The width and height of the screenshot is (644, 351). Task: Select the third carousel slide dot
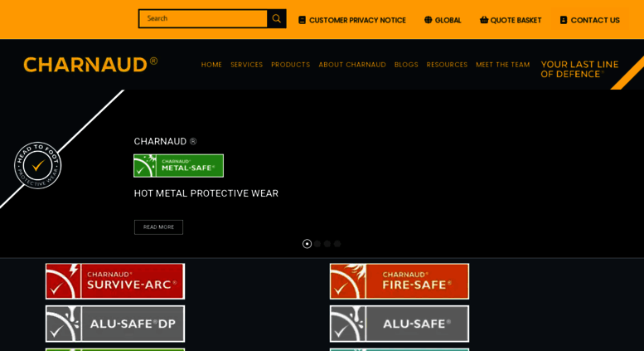pos(327,244)
